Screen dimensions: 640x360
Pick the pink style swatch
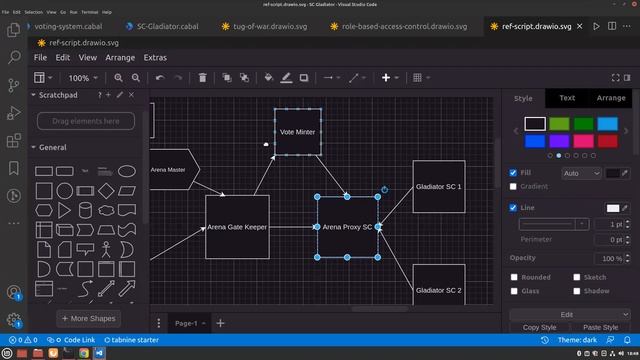point(583,141)
